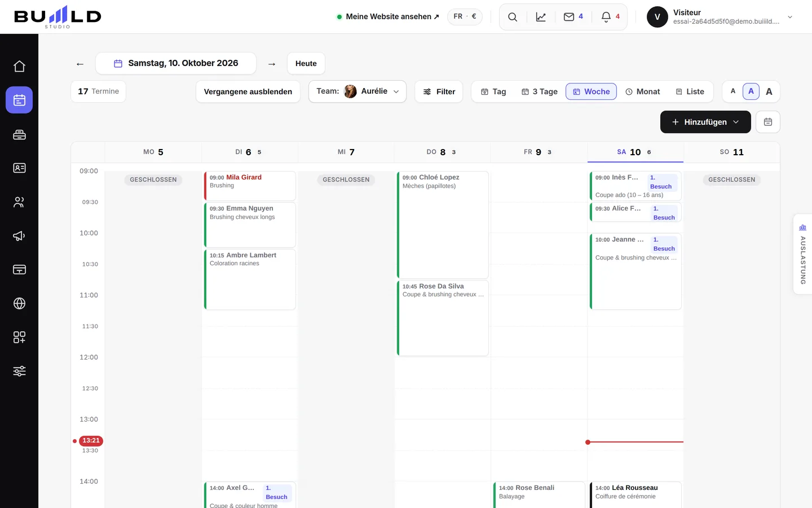812x508 pixels.
Task: Expand the Auslastung side panel
Action: click(x=802, y=254)
